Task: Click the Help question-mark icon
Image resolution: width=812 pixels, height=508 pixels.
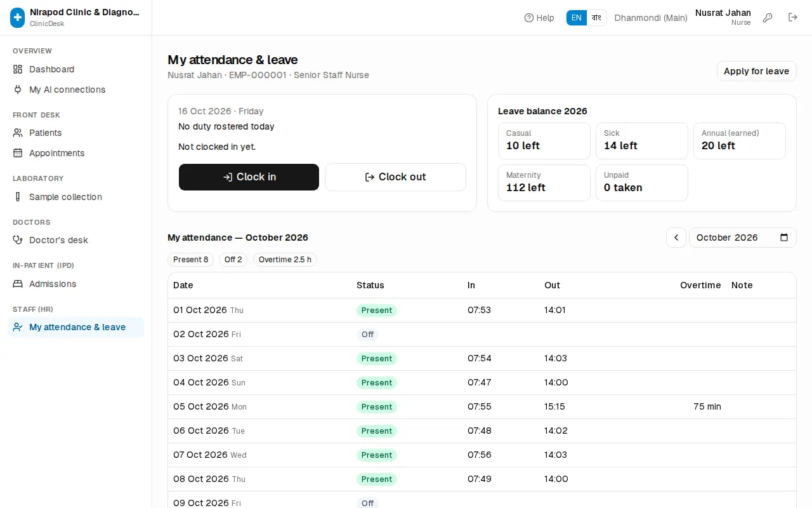Action: point(529,18)
